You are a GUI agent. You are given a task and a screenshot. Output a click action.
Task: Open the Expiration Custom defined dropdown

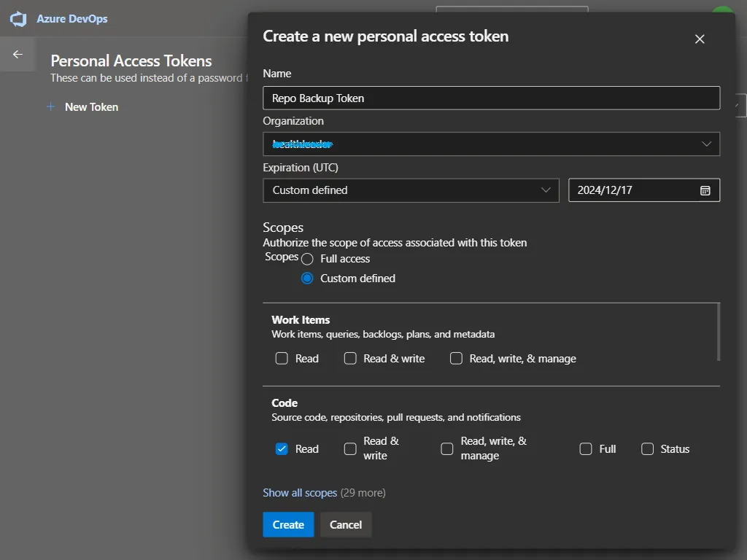point(411,190)
